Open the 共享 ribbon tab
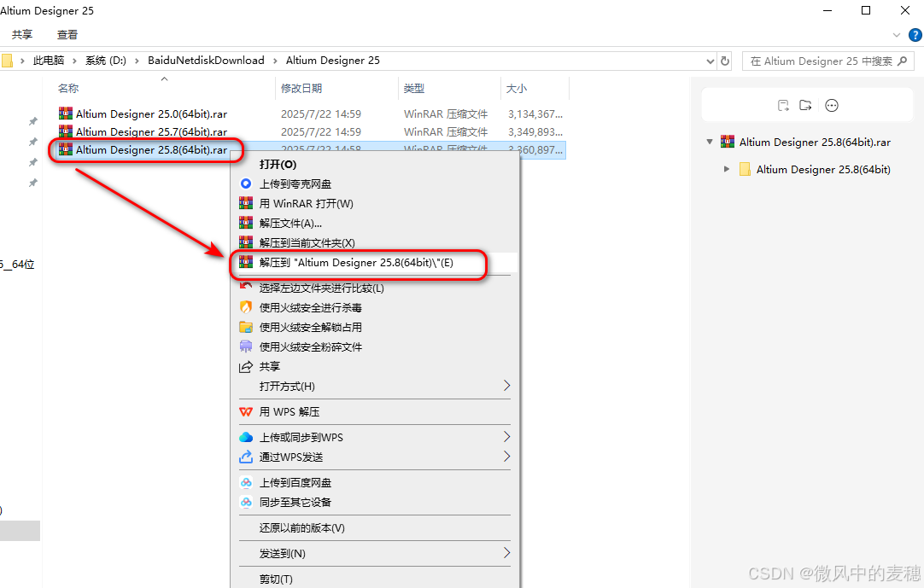The height and width of the screenshot is (588, 924). (x=22, y=35)
